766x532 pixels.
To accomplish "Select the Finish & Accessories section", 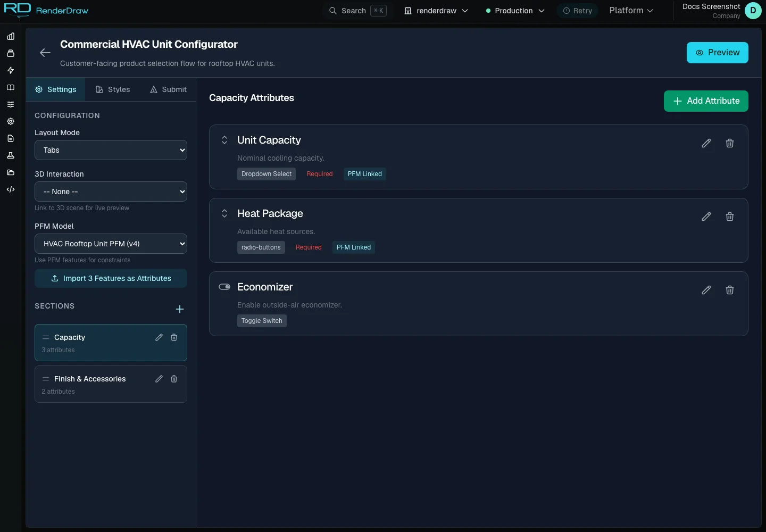I will click(111, 384).
